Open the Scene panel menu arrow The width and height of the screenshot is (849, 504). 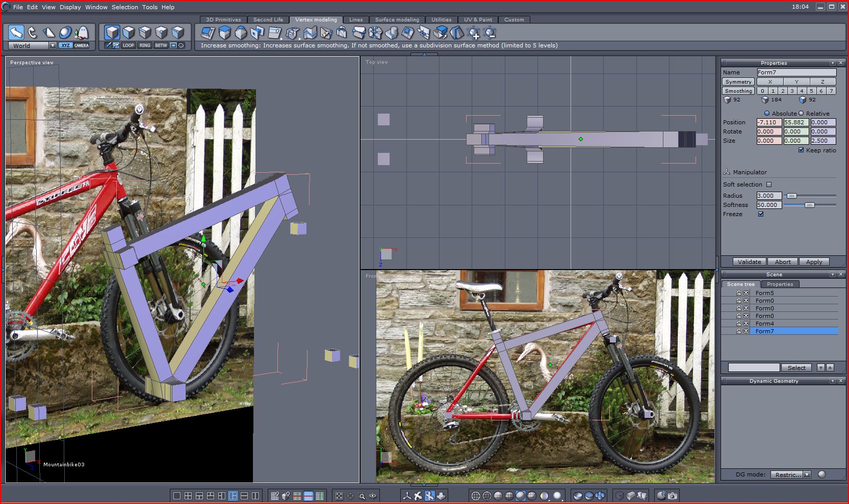[x=833, y=275]
